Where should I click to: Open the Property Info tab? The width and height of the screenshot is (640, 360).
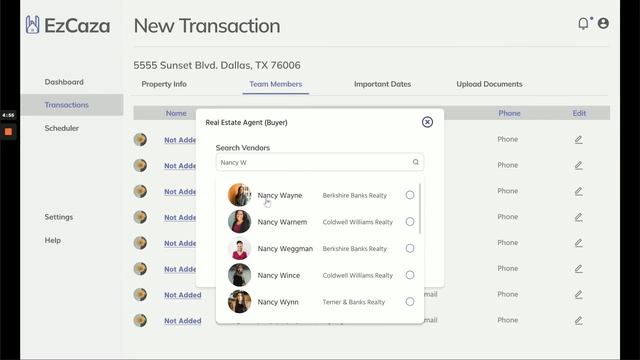164,84
